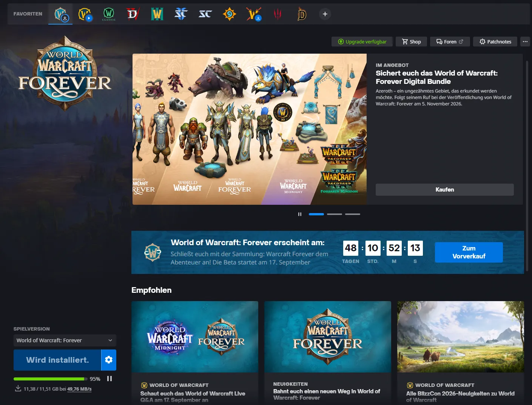Screen dimensions: 532x405
Task: Open the 49,76 MB/s download speed link
Action: pyautogui.click(x=79, y=389)
